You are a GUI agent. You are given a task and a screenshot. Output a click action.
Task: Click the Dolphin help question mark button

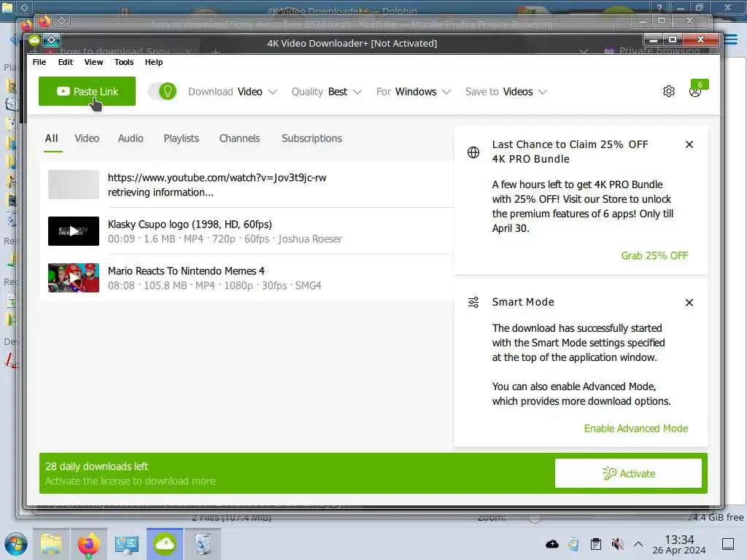click(659, 7)
